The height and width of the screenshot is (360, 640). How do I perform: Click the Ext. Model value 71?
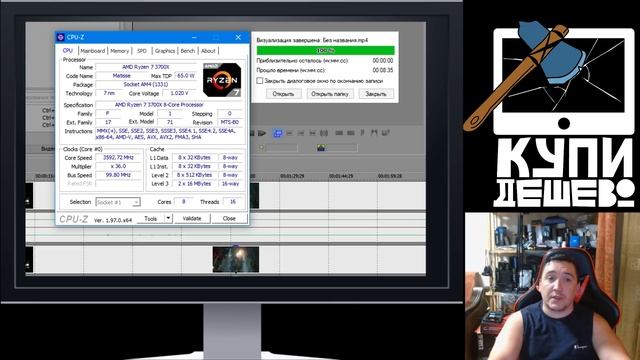coord(170,122)
